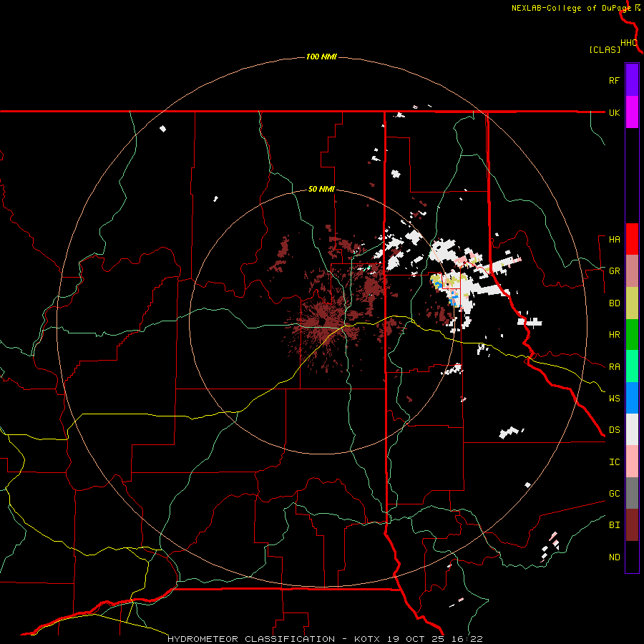The height and width of the screenshot is (644, 644).
Task: Click the BI legend label
Action: pyautogui.click(x=614, y=525)
